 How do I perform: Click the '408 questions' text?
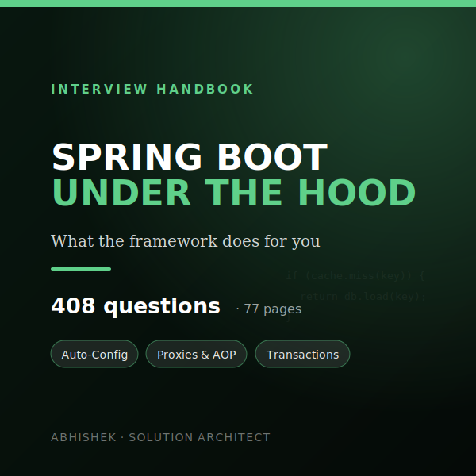coord(136,306)
